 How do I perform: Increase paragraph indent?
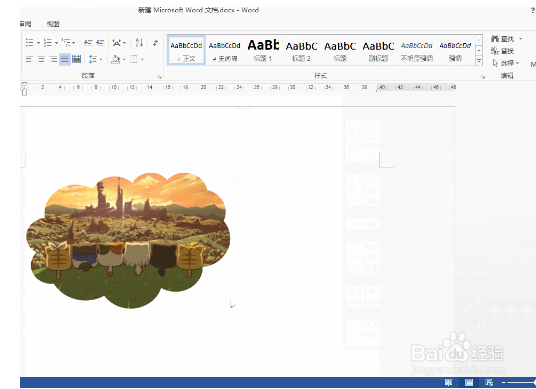click(100, 43)
